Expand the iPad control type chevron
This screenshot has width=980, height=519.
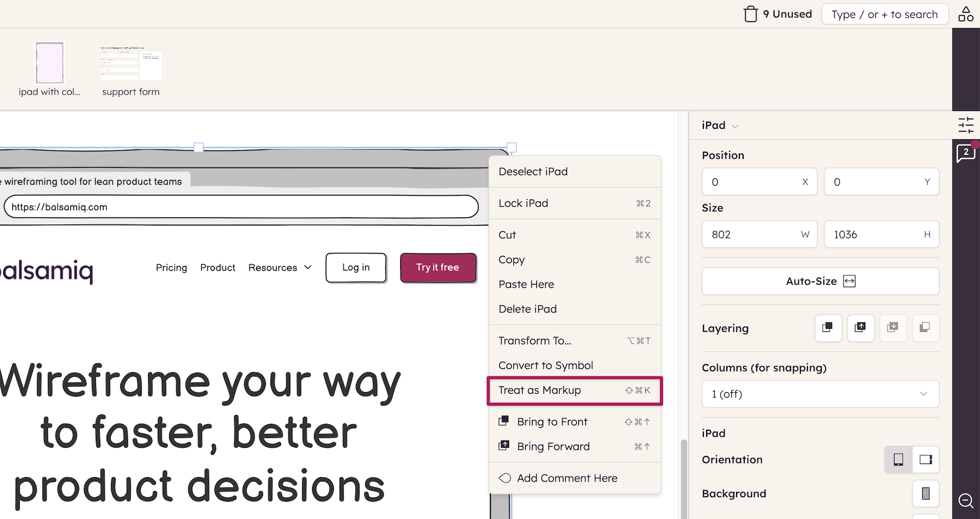(x=735, y=126)
